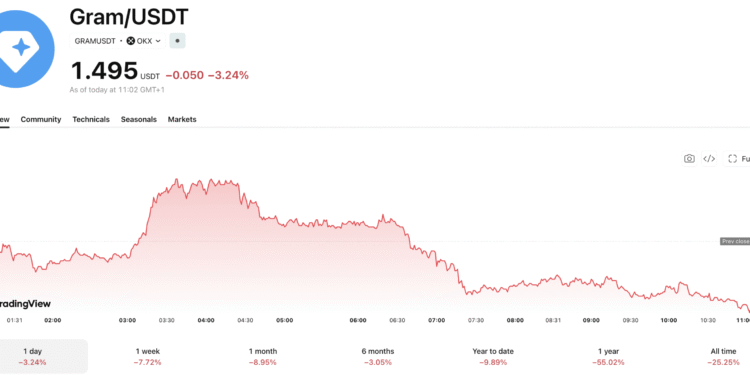Choose the 6 months range
The height and width of the screenshot is (375, 750).
click(x=378, y=357)
